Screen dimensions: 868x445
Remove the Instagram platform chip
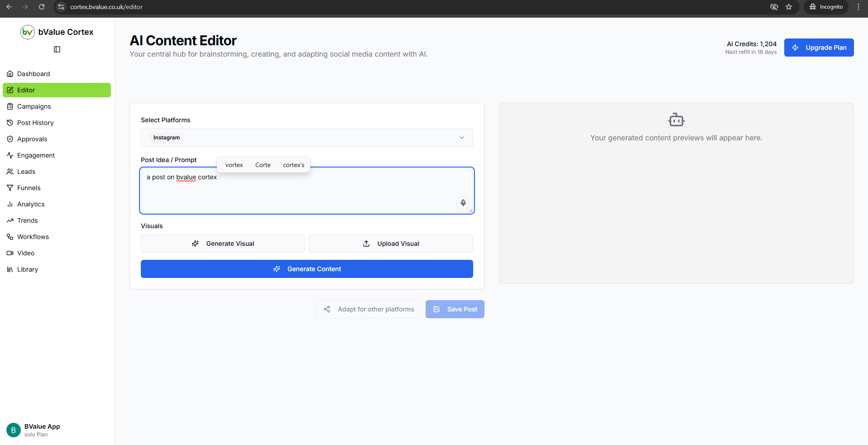click(x=166, y=138)
